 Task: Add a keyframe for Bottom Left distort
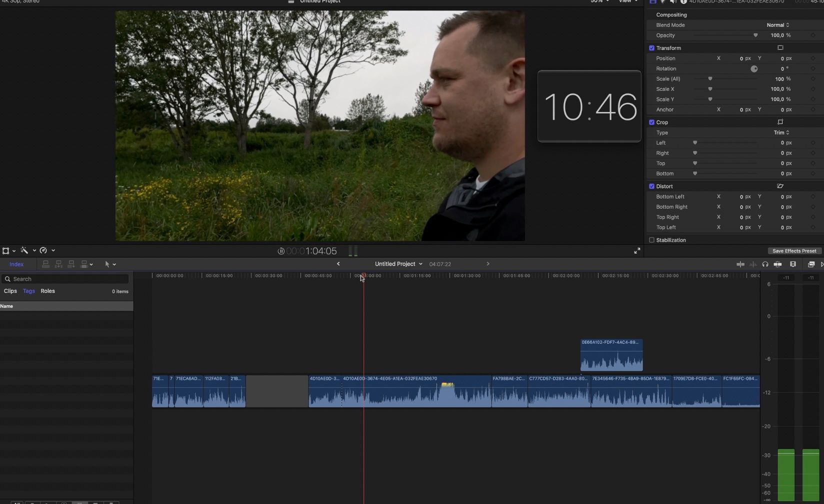pos(813,196)
